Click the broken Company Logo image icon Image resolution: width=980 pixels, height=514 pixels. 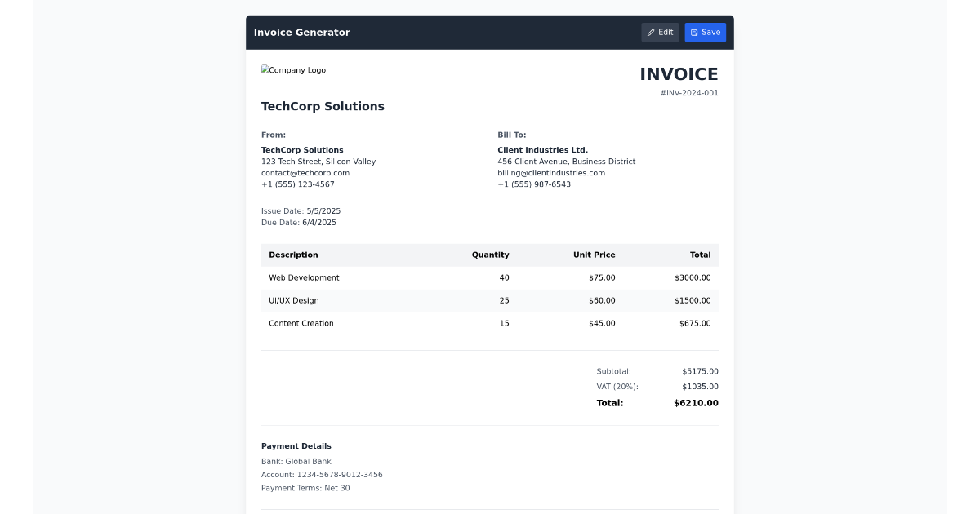tap(265, 69)
